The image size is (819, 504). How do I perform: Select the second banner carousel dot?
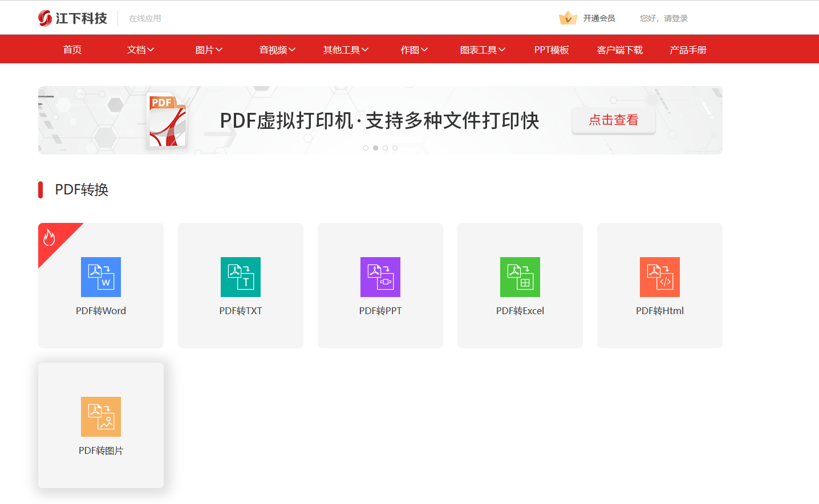click(x=375, y=148)
